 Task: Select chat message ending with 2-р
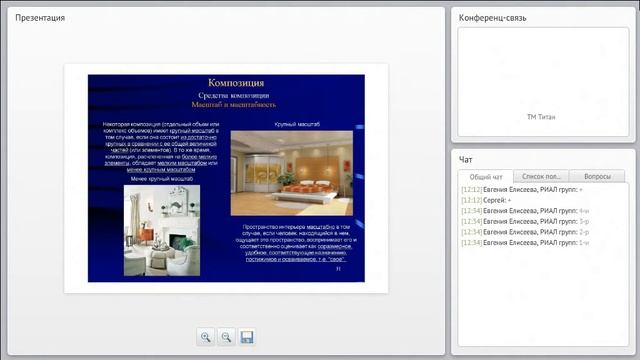[x=525, y=232]
